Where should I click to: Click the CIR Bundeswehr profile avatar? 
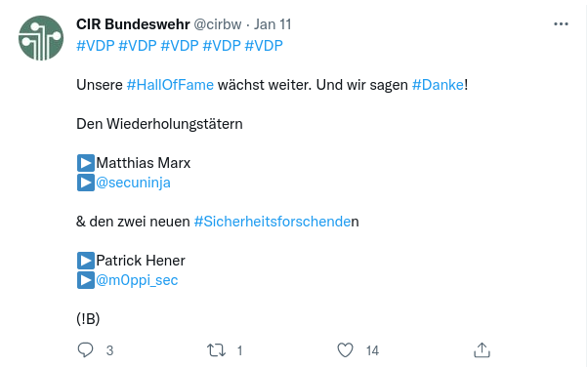click(x=41, y=38)
